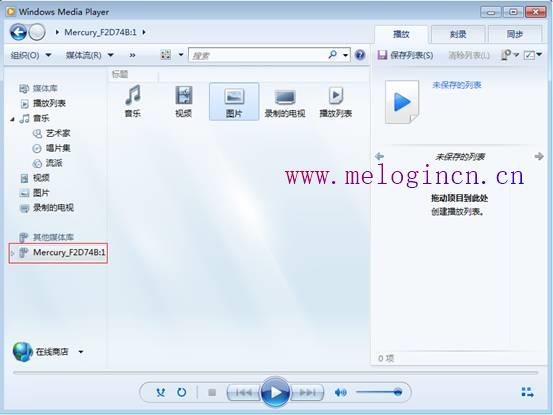
Task: Open the 视频 video category icon
Action: point(183,101)
